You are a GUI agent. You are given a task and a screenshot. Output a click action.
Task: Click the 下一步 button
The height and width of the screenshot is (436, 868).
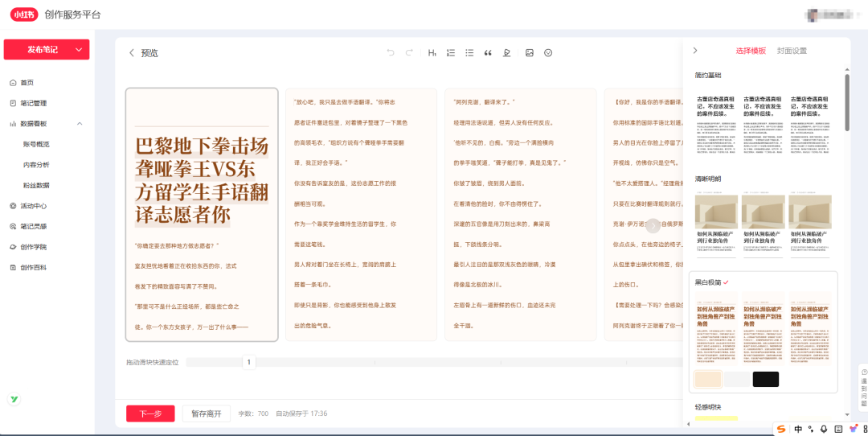click(150, 413)
